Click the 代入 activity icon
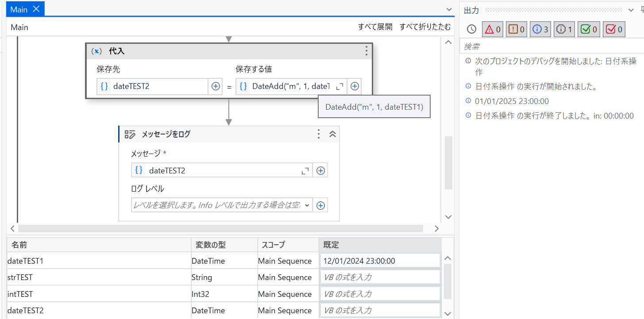The width and height of the screenshot is (644, 319). click(97, 51)
